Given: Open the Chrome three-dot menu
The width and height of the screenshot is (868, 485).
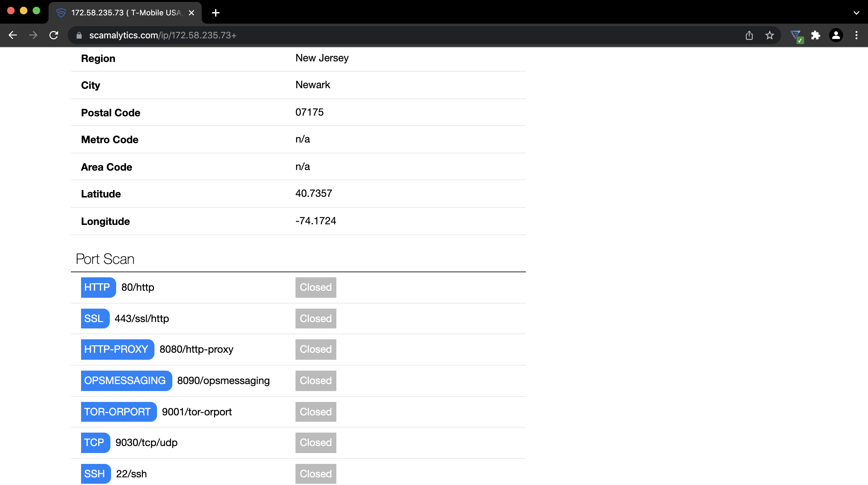Looking at the screenshot, I should (x=856, y=35).
